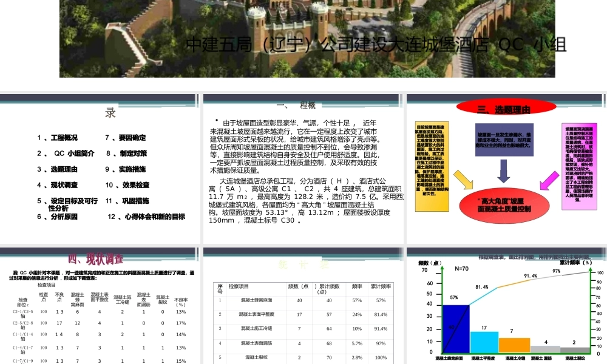Open the Pareto chart slide with N=70
607x364 pixels.
tap(507, 306)
